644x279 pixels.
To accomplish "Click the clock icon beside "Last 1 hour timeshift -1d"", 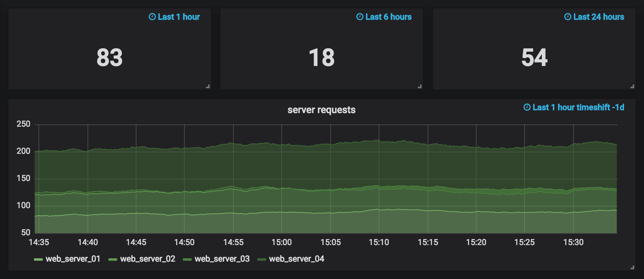I will click(x=527, y=107).
